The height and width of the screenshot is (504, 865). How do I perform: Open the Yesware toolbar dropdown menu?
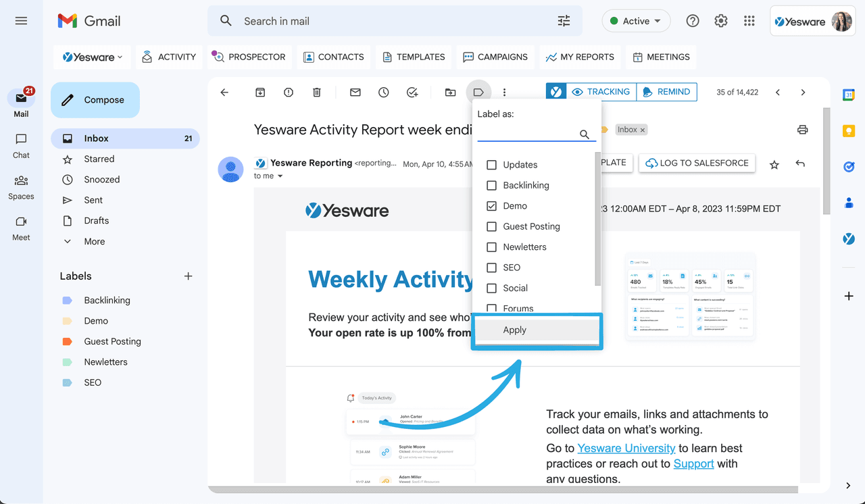(x=93, y=57)
